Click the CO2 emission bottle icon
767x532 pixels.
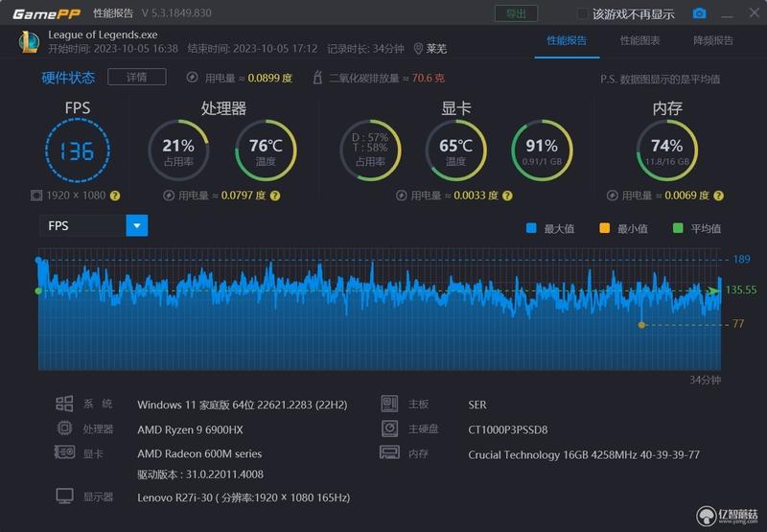[317, 78]
